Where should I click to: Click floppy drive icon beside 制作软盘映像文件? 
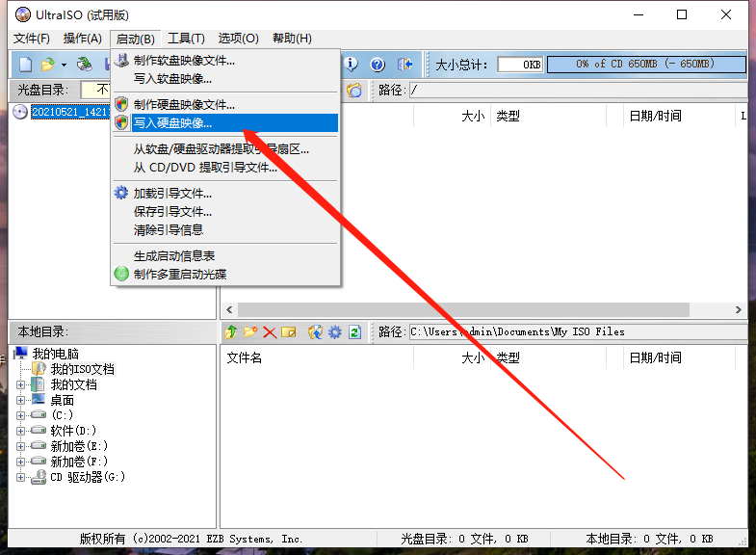121,61
